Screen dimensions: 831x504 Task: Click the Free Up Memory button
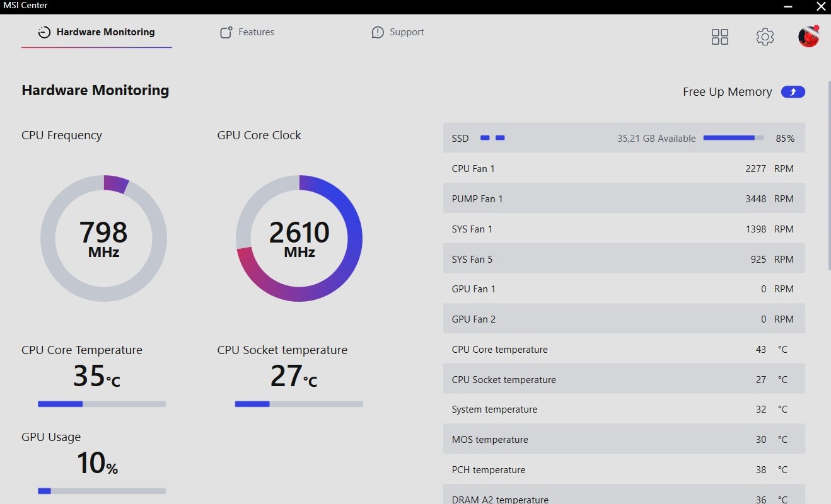(793, 92)
